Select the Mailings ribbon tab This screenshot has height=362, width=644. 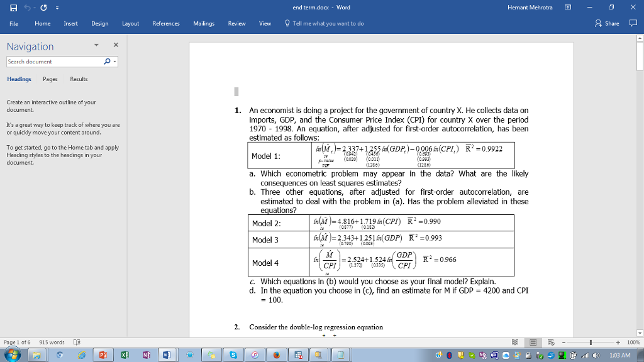click(x=204, y=24)
